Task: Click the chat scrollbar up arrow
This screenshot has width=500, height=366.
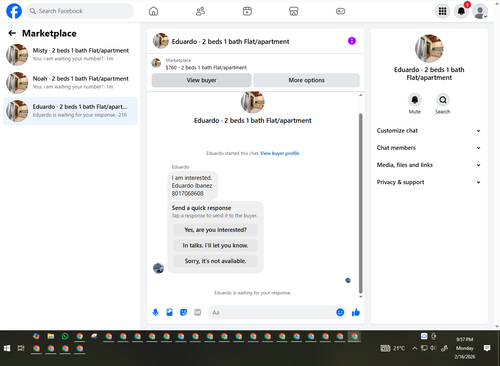Action: [360, 95]
